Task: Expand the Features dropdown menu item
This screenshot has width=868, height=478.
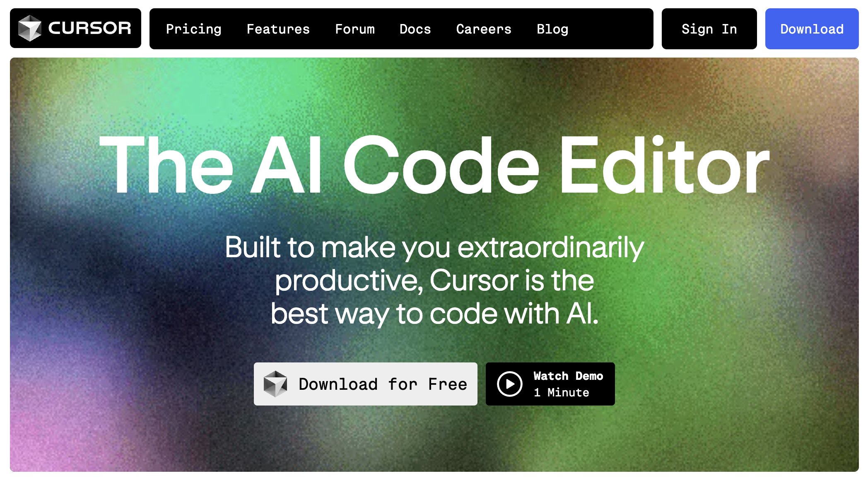Action: (x=278, y=28)
